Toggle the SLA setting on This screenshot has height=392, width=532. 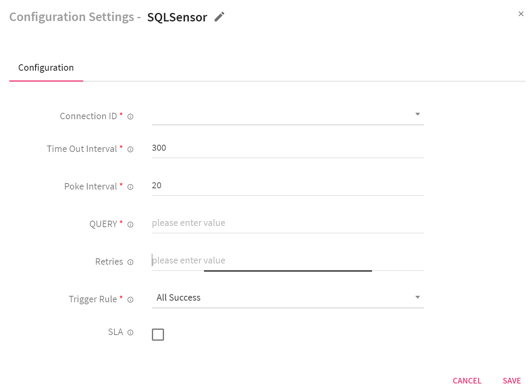(158, 335)
